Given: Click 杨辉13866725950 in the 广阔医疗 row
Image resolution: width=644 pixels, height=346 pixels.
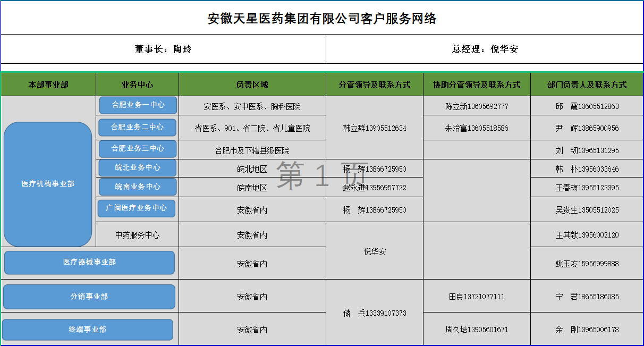Looking at the screenshot, I should [375, 210].
